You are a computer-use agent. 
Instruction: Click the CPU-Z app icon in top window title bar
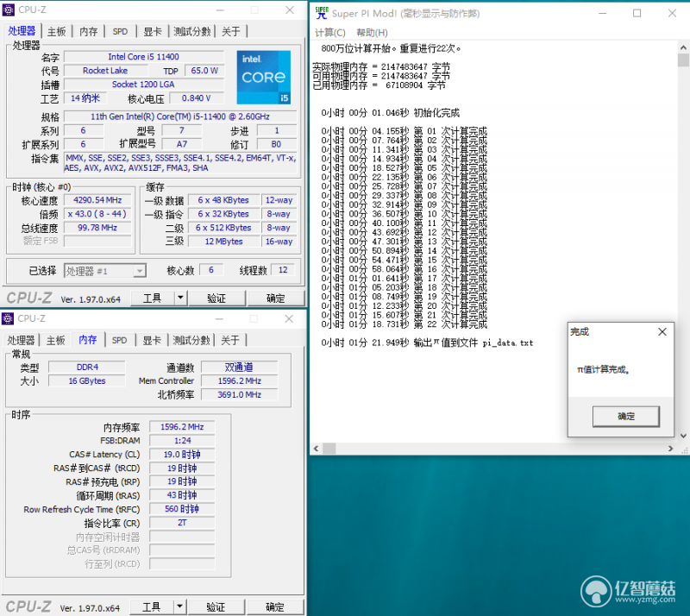pyautogui.click(x=8, y=9)
